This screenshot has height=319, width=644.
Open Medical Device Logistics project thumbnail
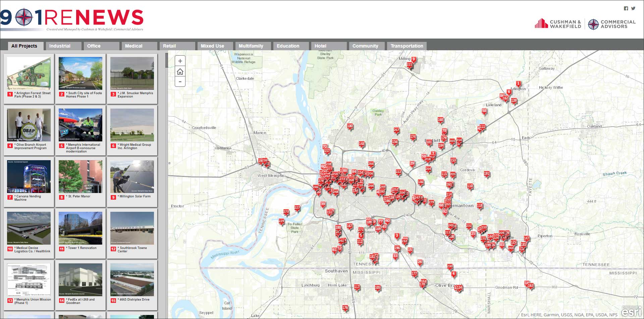[29, 228]
